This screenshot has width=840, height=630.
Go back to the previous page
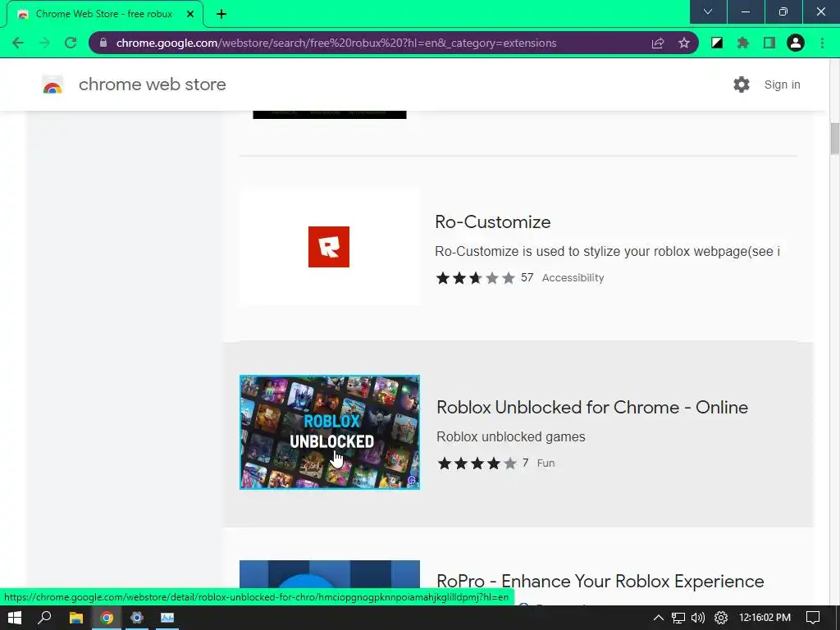coord(18,43)
